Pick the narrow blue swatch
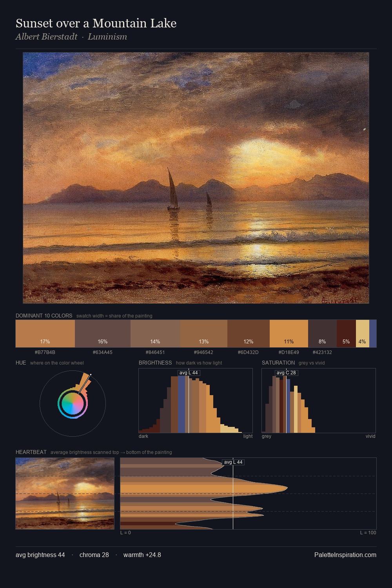 [x=373, y=334]
